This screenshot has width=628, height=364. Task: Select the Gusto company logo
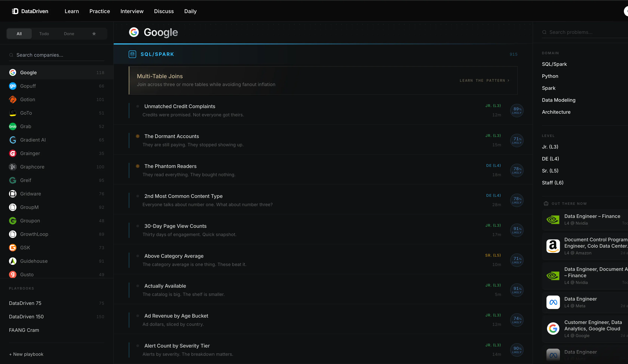click(13, 274)
